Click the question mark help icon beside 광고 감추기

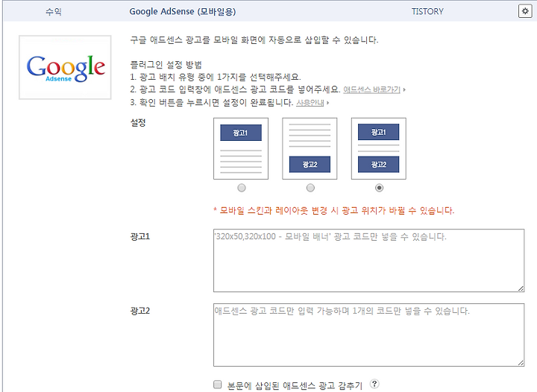coord(374,384)
